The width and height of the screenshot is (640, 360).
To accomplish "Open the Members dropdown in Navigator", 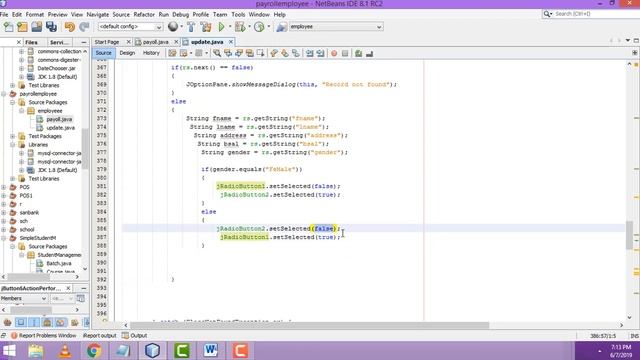I will coord(24,298).
